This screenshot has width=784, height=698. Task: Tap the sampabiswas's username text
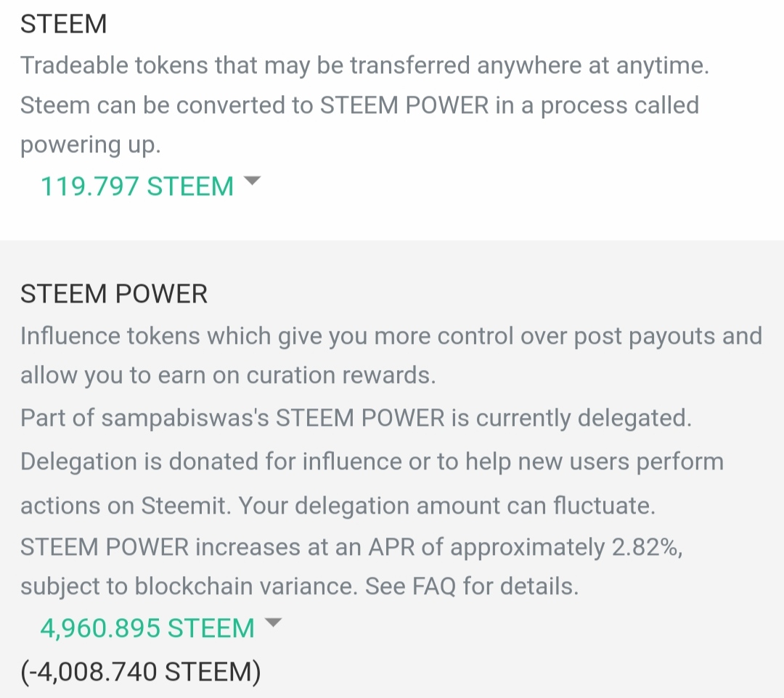pos(184,418)
